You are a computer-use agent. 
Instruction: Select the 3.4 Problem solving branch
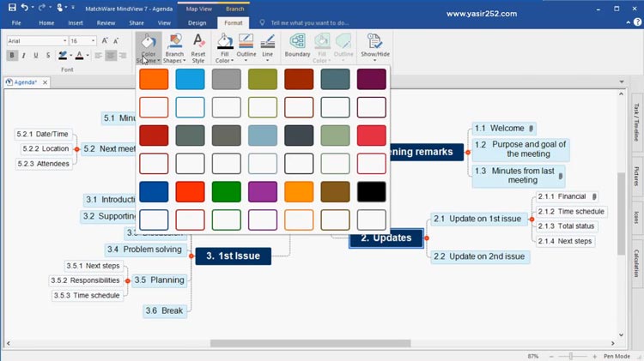click(x=144, y=250)
